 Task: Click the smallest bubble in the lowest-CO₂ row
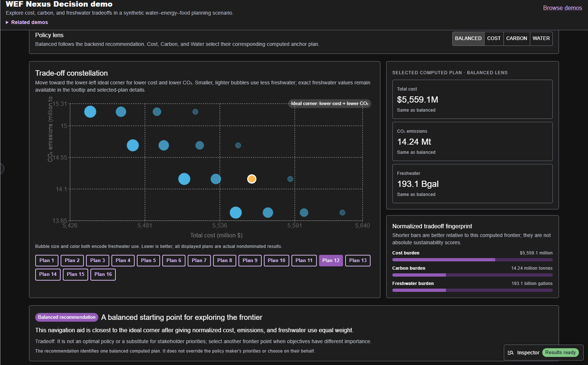(342, 212)
